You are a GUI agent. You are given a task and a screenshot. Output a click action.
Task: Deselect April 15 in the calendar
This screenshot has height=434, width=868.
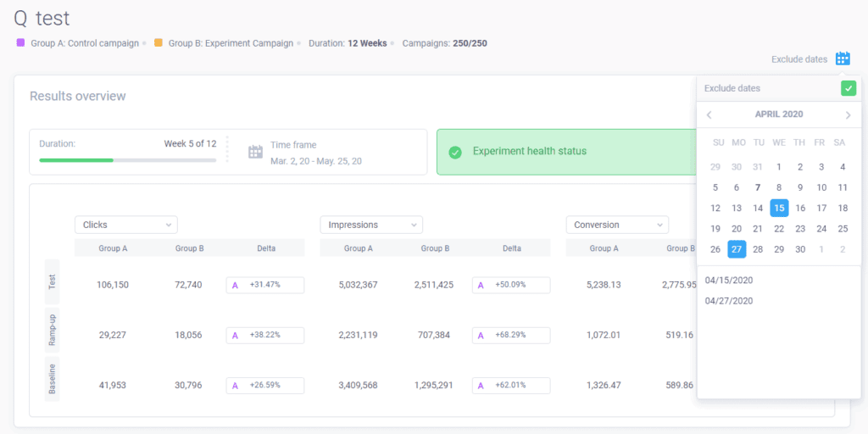[x=780, y=209]
